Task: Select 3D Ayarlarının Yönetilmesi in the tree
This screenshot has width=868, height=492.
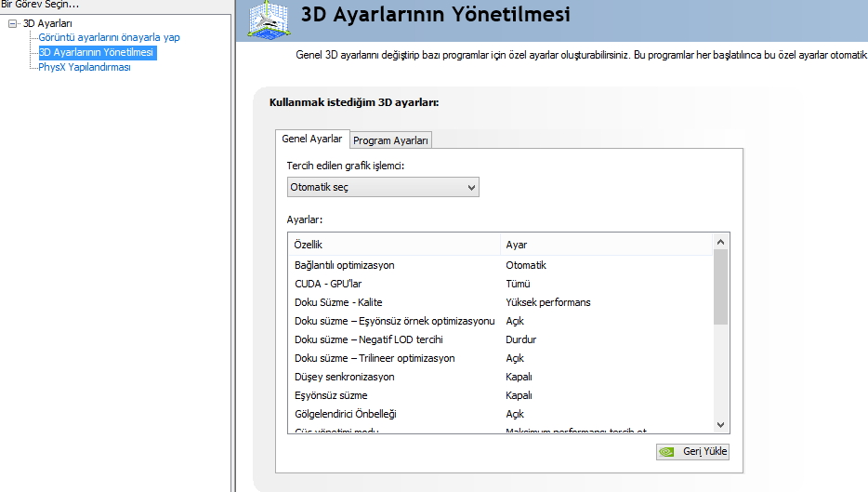Action: (96, 52)
